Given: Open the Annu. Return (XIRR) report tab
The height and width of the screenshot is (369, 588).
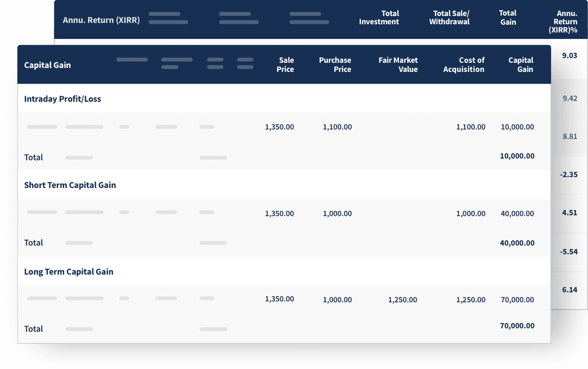Looking at the screenshot, I should [x=101, y=19].
